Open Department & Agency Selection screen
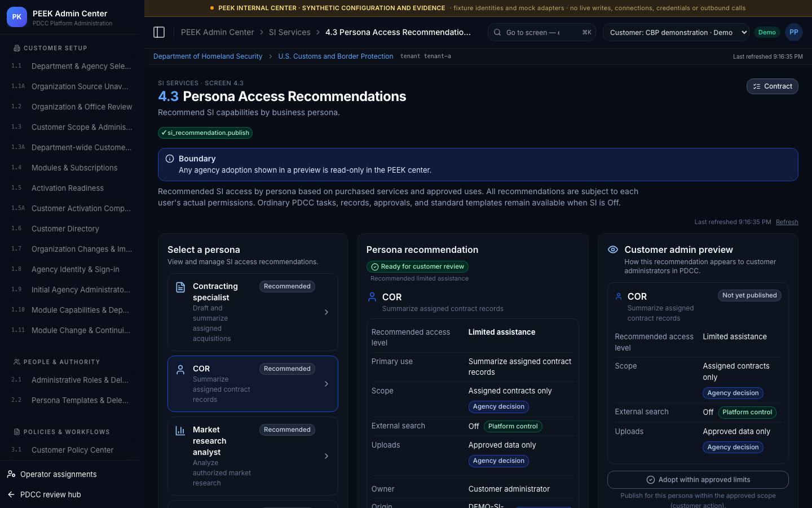This screenshot has width=812, height=508. (72, 66)
